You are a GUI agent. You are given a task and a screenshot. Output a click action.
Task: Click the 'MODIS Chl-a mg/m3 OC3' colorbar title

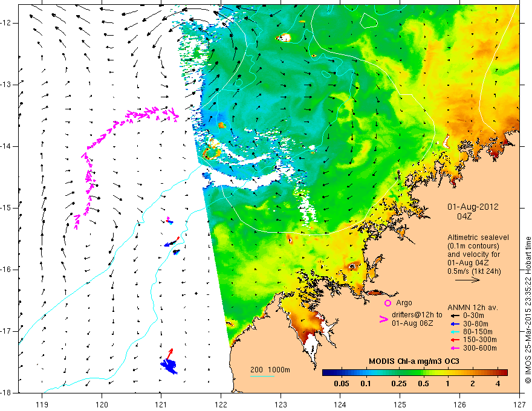[414, 361]
